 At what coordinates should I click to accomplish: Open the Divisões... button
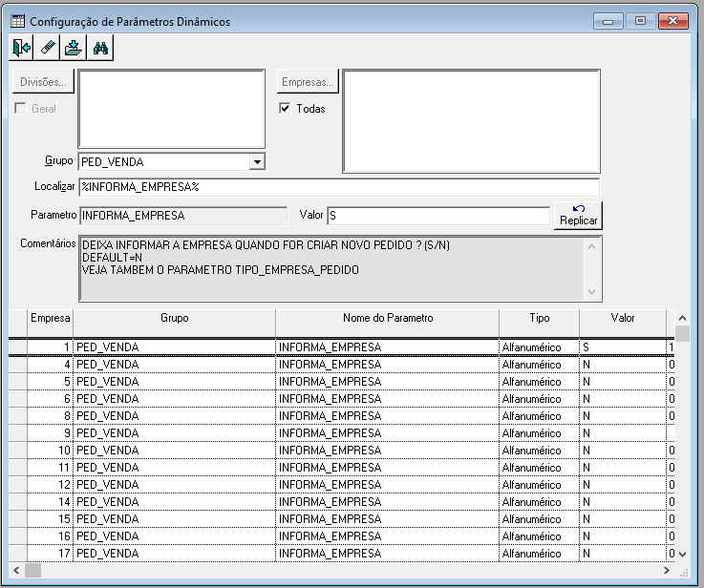(43, 82)
